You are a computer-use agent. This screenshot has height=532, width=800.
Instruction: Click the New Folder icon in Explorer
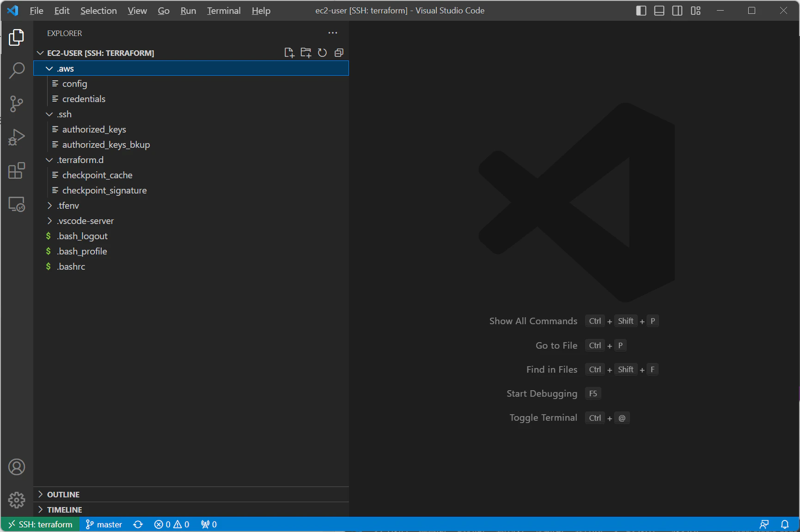tap(306, 53)
